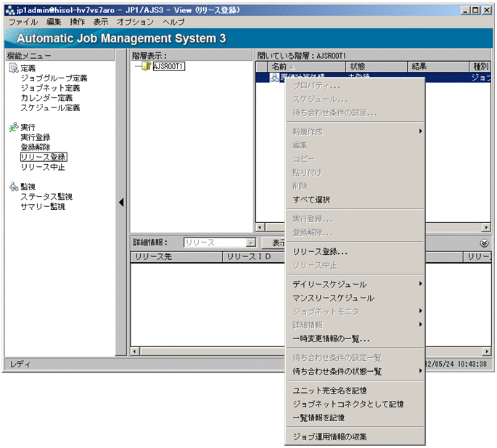The width and height of the screenshot is (497, 448).
Task: Select AJSROOT1 node in hierarchy tree
Action: (168, 66)
